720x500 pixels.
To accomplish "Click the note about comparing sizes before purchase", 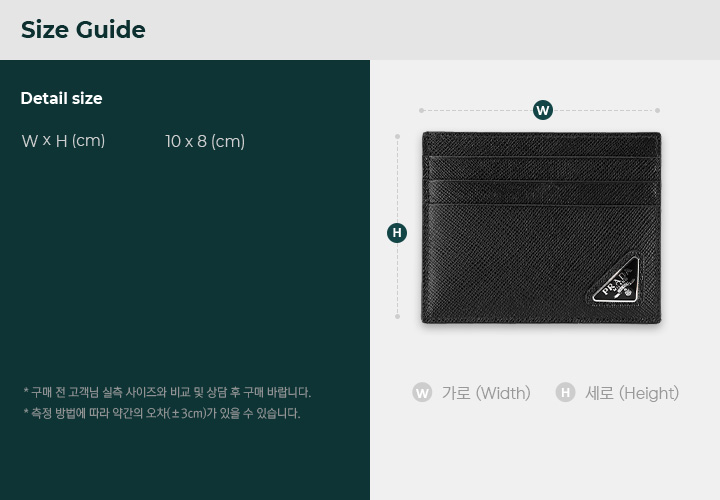I will click(x=167, y=392).
